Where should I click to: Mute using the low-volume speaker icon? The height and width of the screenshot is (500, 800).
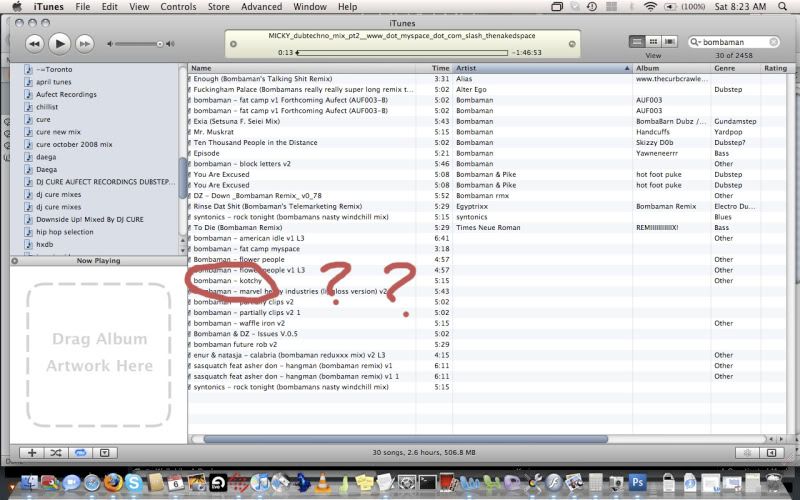[x=110, y=44]
